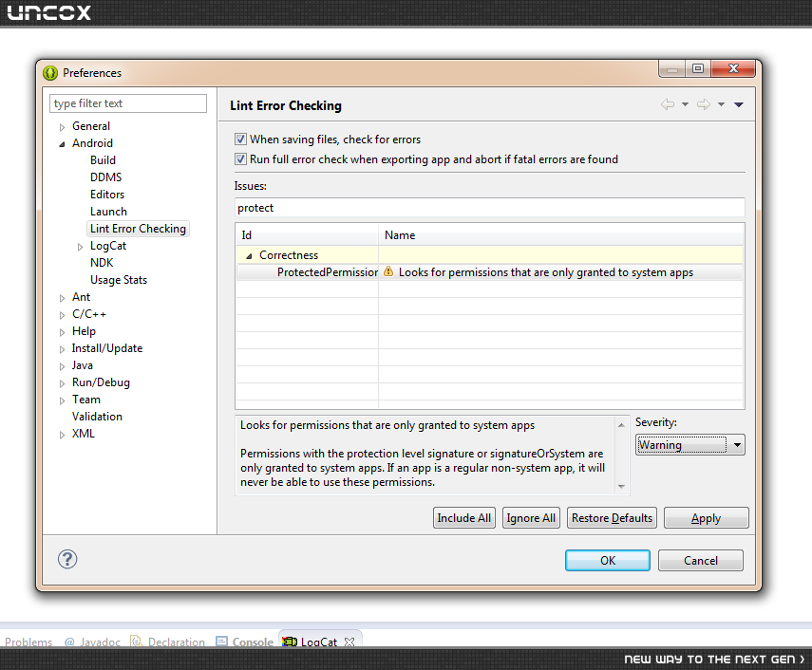Expand the Ant tree node
The width and height of the screenshot is (812, 670).
pyautogui.click(x=62, y=298)
